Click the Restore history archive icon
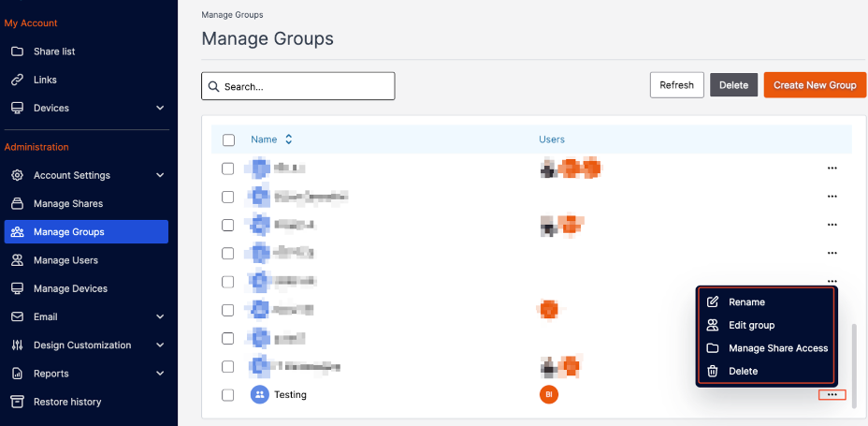This screenshot has height=426, width=868. pyautogui.click(x=17, y=402)
